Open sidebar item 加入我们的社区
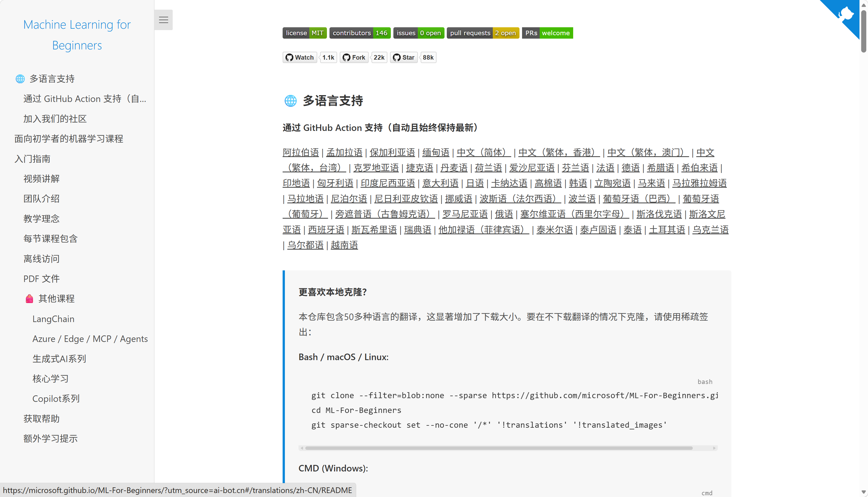This screenshot has width=868, height=497. (55, 119)
